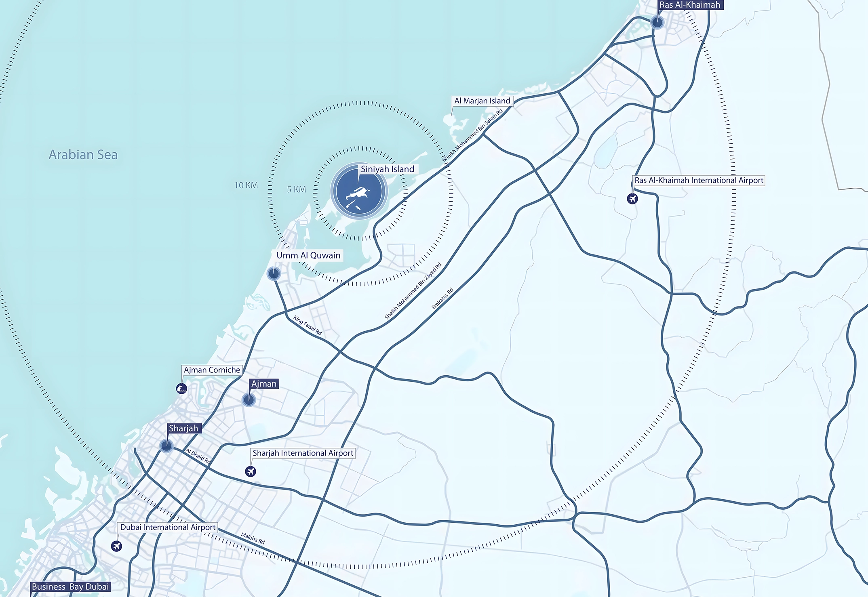Click Ras Al-Khaimah airport plane icon

632,199
